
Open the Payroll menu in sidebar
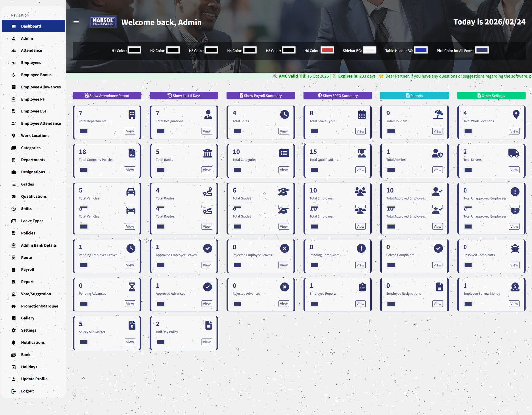pyautogui.click(x=27, y=269)
